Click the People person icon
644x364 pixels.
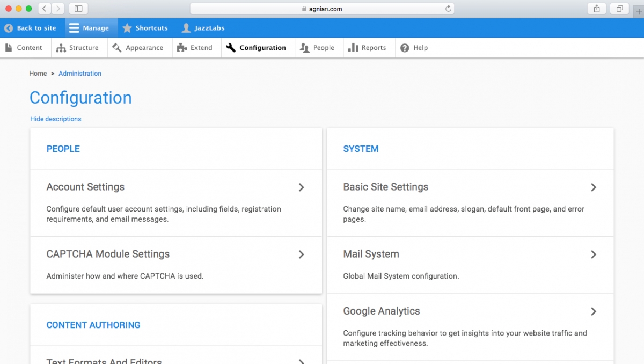pos(304,48)
